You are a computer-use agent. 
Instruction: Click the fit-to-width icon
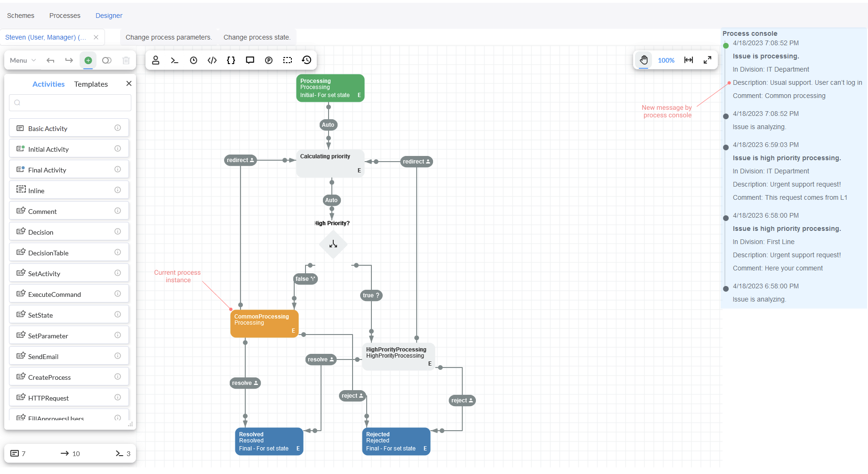click(x=689, y=60)
